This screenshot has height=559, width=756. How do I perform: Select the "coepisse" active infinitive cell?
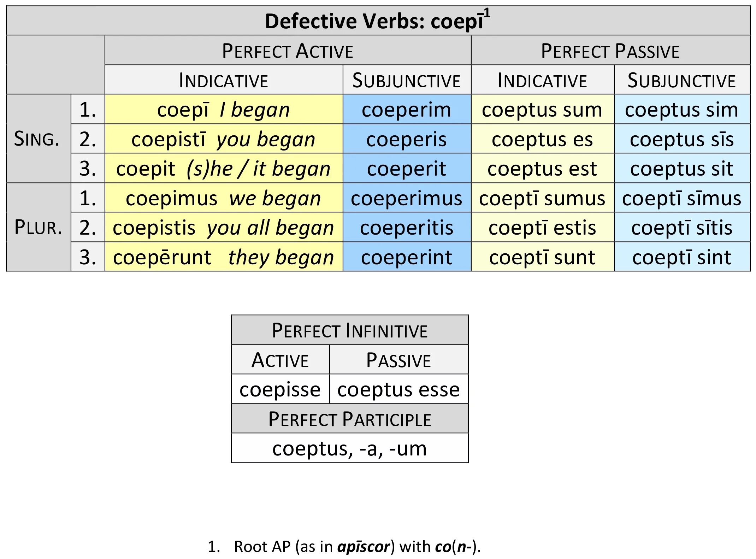280,389
